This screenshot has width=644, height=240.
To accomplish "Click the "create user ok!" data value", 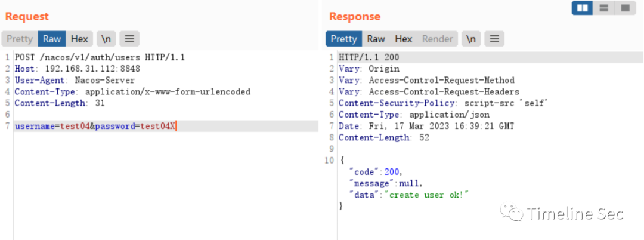I will coord(426,195).
